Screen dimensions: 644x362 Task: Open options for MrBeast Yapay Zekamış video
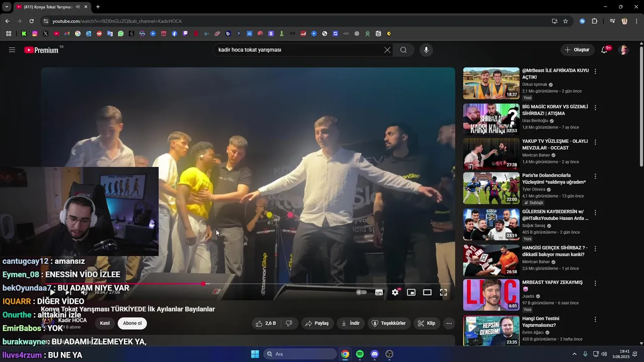coord(595,283)
